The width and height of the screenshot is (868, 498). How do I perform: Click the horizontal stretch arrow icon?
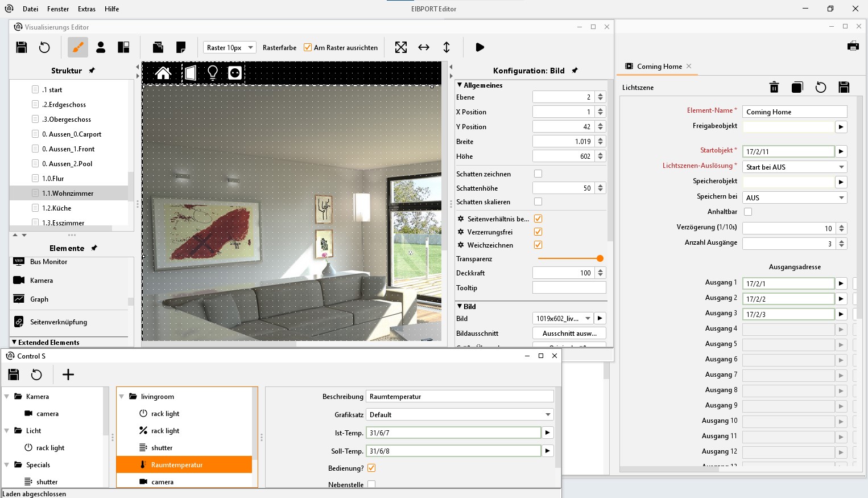coord(424,47)
